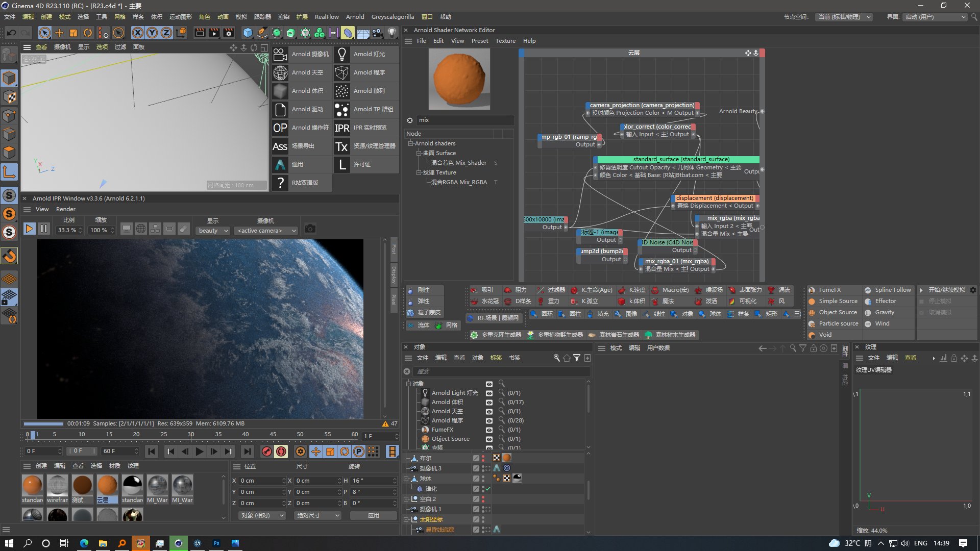Click the filter funnel icon in the object manager
Screen dimensions: 980x551
click(577, 358)
